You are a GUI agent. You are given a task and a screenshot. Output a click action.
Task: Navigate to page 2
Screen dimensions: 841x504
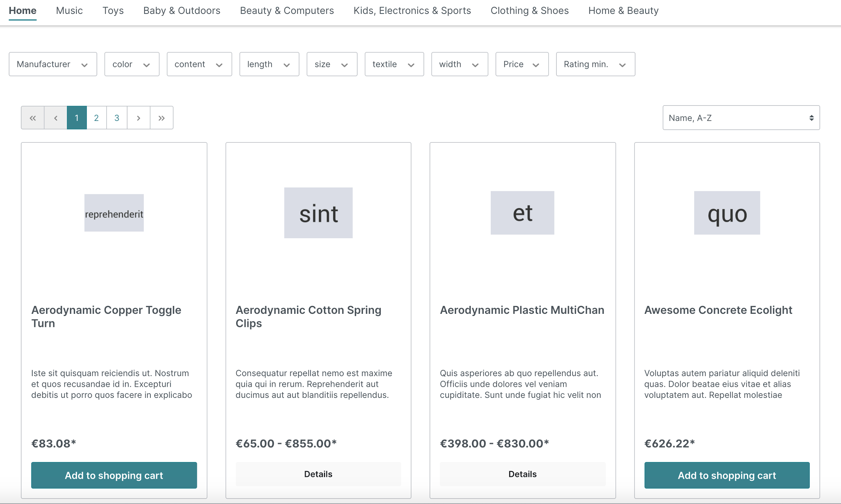click(x=96, y=118)
